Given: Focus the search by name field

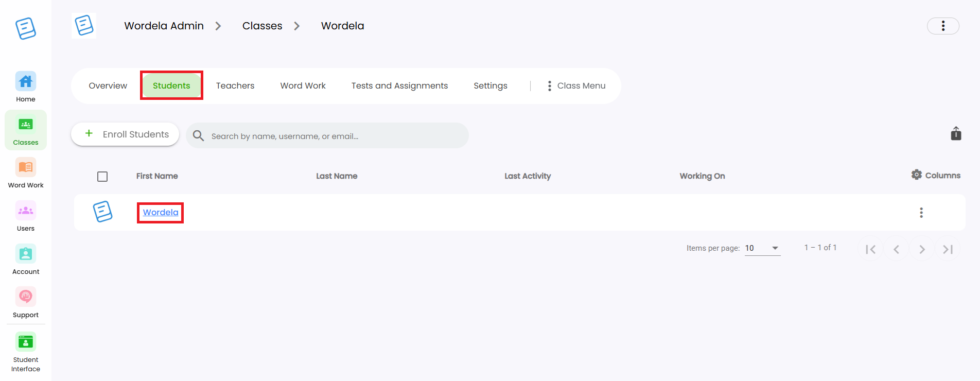Looking at the screenshot, I should 327,135.
